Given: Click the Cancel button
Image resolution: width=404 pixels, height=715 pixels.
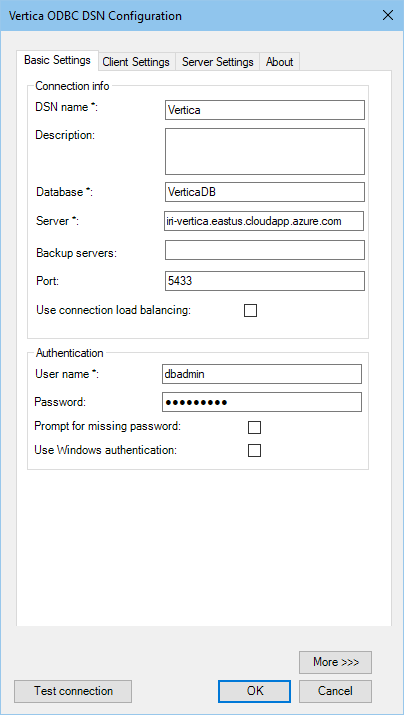Looking at the screenshot, I should point(336,691).
